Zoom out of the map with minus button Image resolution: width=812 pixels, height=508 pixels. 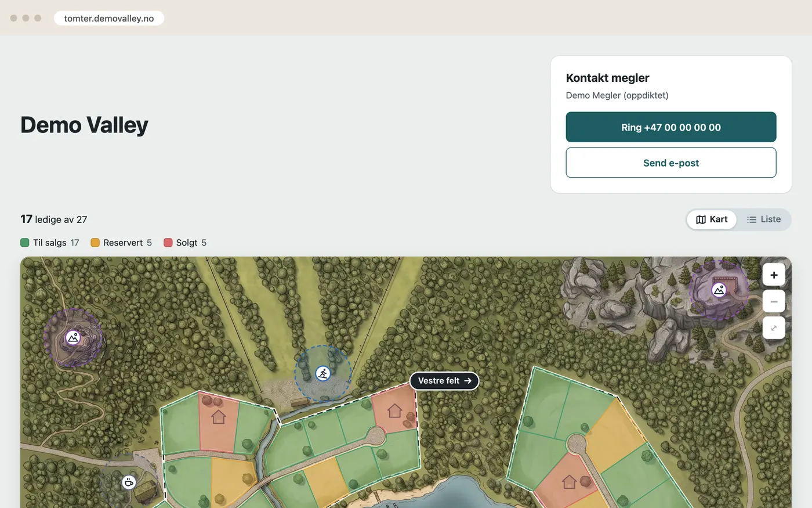click(x=774, y=301)
